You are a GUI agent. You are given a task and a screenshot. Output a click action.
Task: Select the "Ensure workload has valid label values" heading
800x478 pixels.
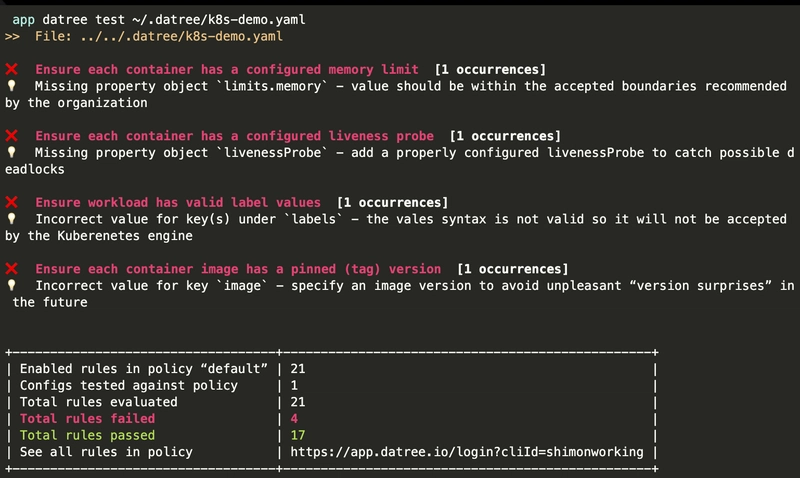tap(178, 202)
